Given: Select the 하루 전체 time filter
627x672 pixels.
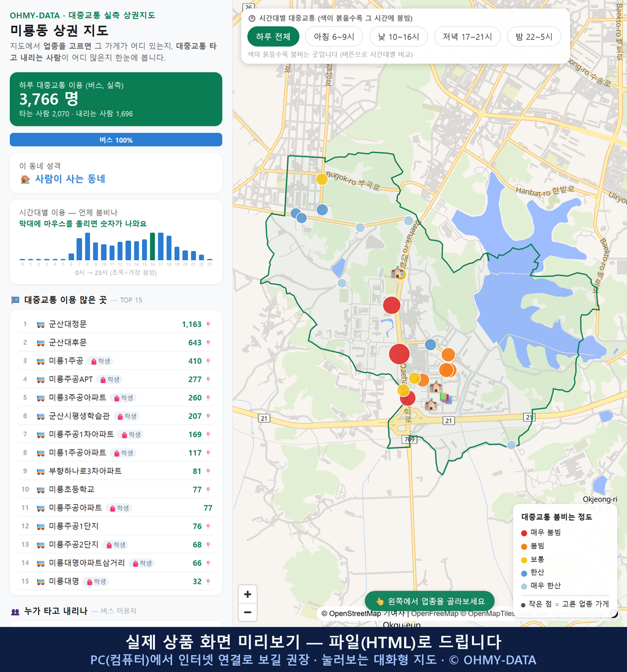Looking at the screenshot, I should 273,37.
